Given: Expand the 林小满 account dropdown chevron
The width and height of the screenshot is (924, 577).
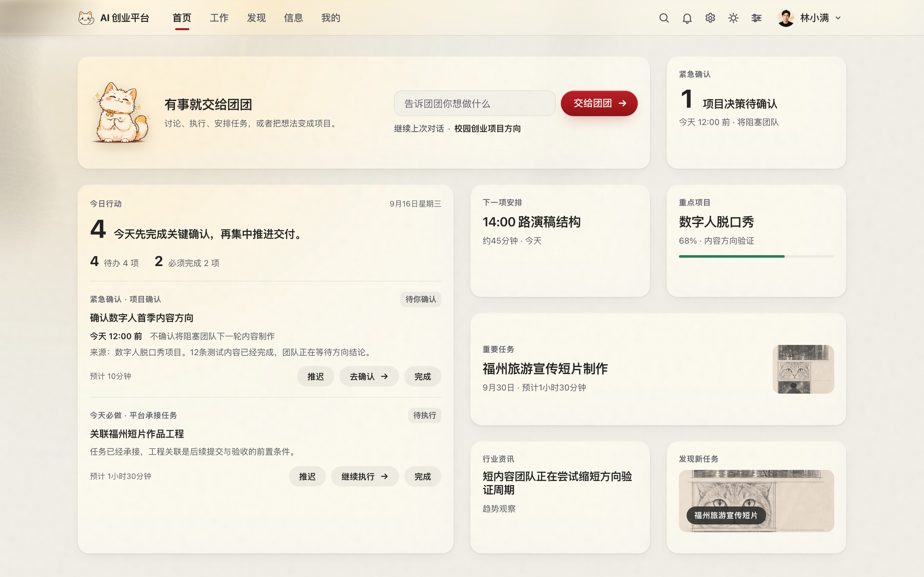Looking at the screenshot, I should click(838, 18).
